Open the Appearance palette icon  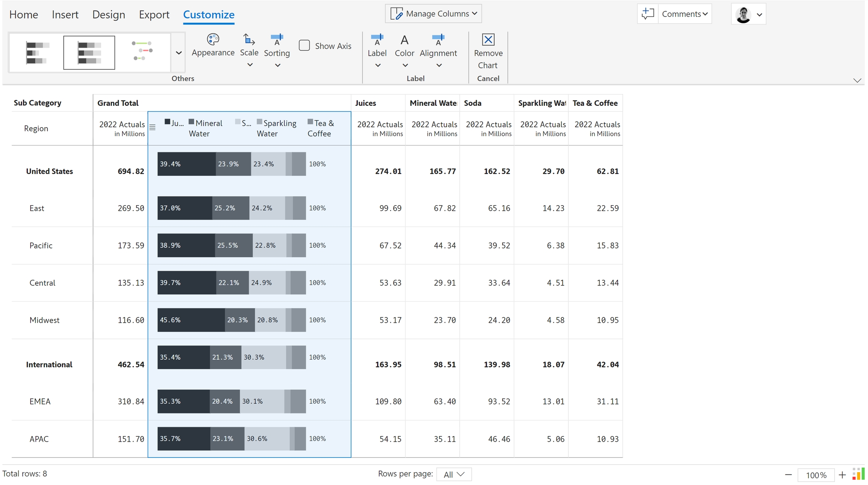[x=213, y=39]
